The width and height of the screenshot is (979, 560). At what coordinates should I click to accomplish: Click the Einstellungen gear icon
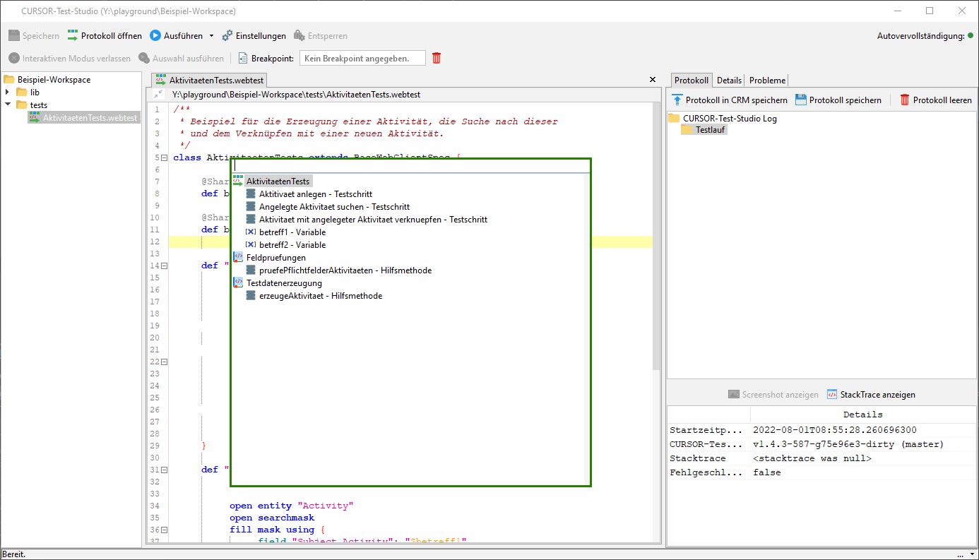pos(227,36)
